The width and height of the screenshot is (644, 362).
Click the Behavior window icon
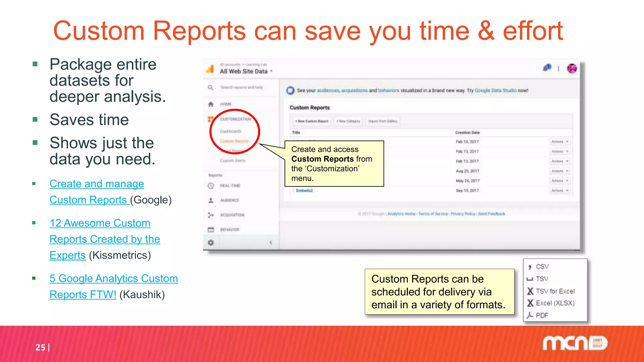tap(211, 230)
